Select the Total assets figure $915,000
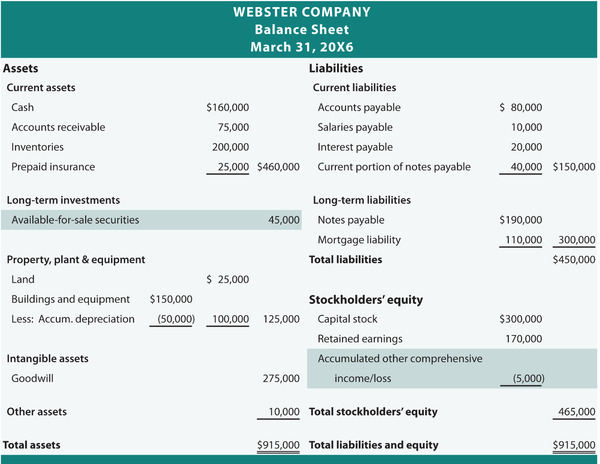This screenshot has width=600, height=464. [x=279, y=443]
